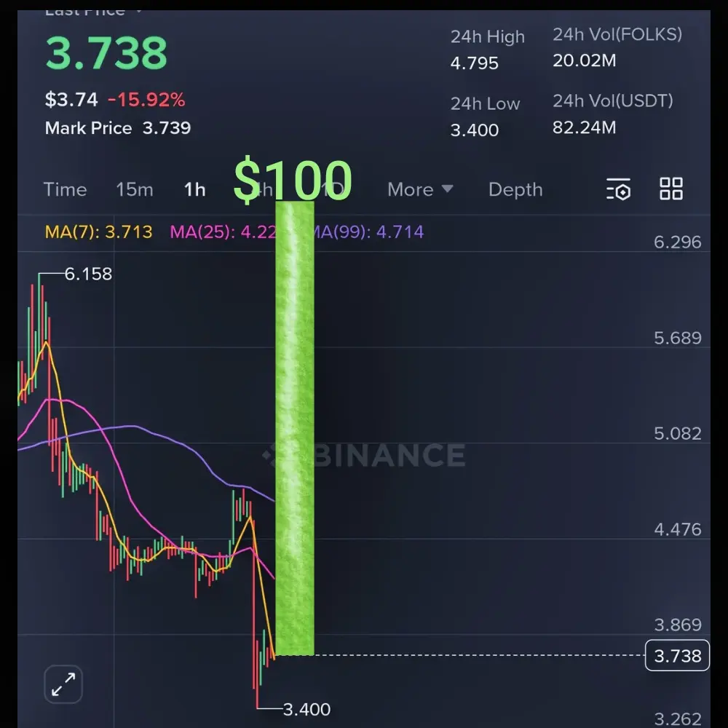This screenshot has width=728, height=728.
Task: Tap the 3.738 current price tag
Action: (x=677, y=656)
